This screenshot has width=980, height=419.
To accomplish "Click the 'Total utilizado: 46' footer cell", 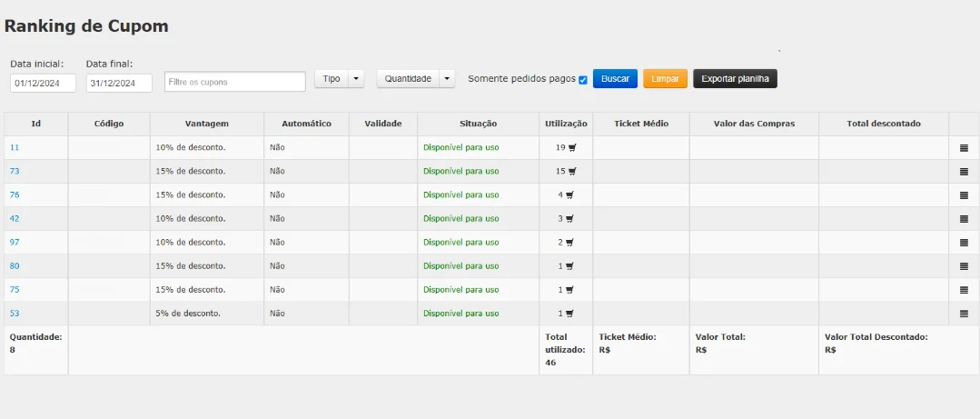I will 566,350.
